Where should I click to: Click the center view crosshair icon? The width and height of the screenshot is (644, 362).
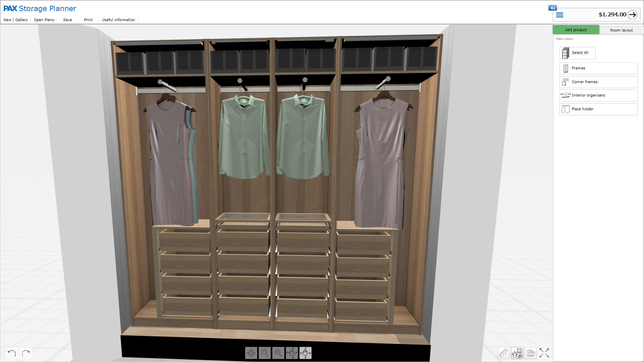point(251,353)
